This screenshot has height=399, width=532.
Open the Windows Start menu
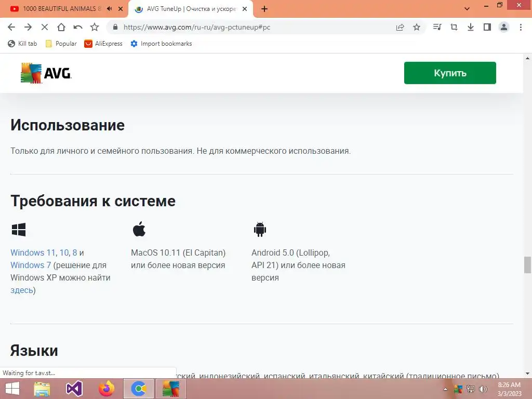pyautogui.click(x=12, y=389)
